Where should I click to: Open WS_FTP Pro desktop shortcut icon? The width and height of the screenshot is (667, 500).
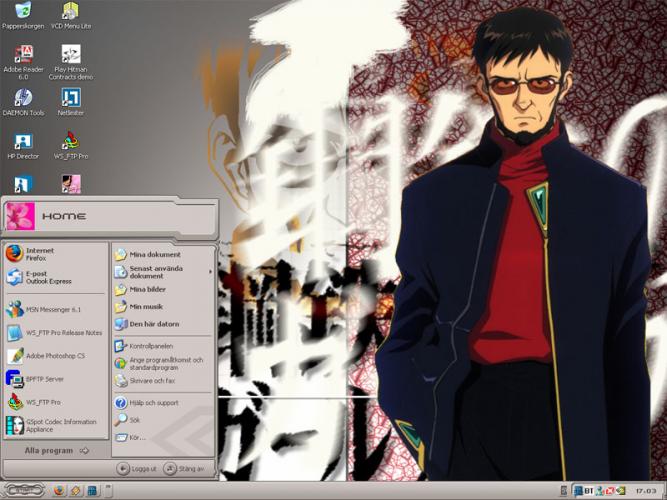(x=71, y=146)
